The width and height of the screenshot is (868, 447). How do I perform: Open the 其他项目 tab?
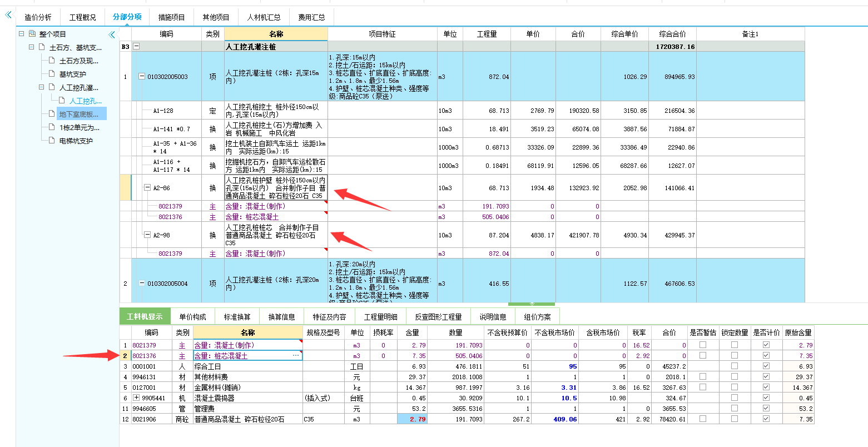click(216, 17)
